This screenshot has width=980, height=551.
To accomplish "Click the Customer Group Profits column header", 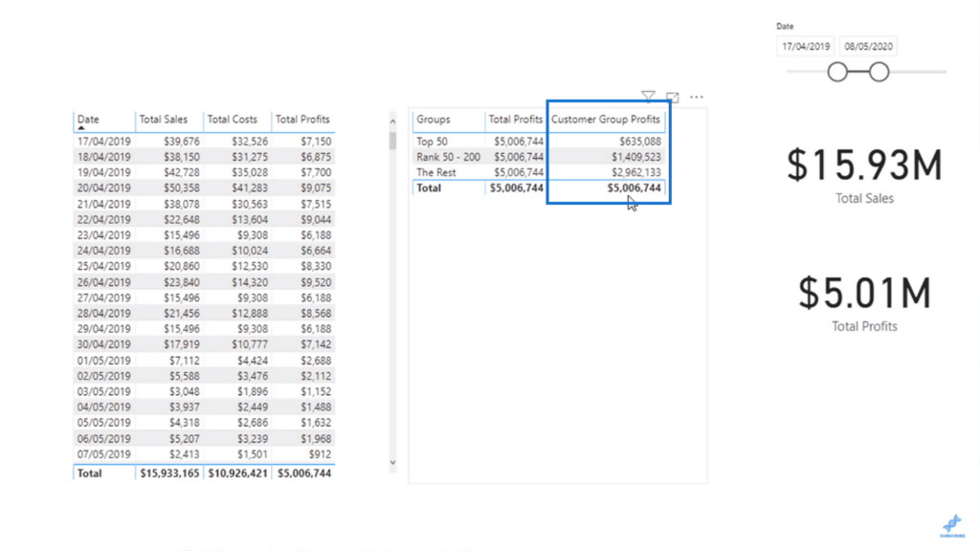I will (605, 120).
